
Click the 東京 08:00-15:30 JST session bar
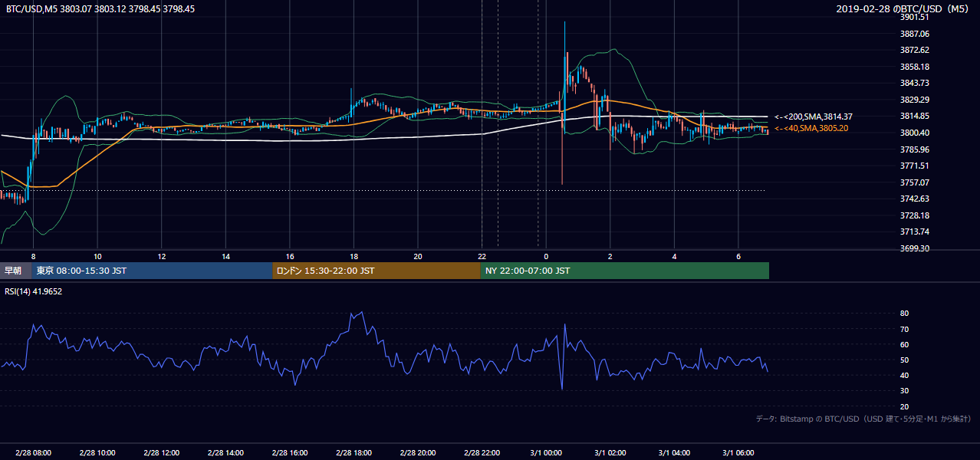click(152, 271)
